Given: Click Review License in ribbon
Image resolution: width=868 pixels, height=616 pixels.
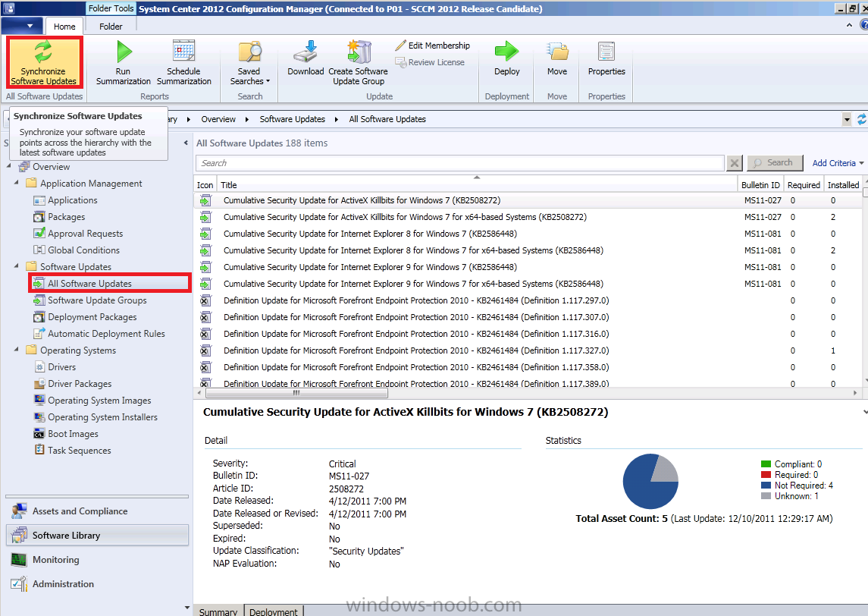Looking at the screenshot, I should tap(430, 62).
